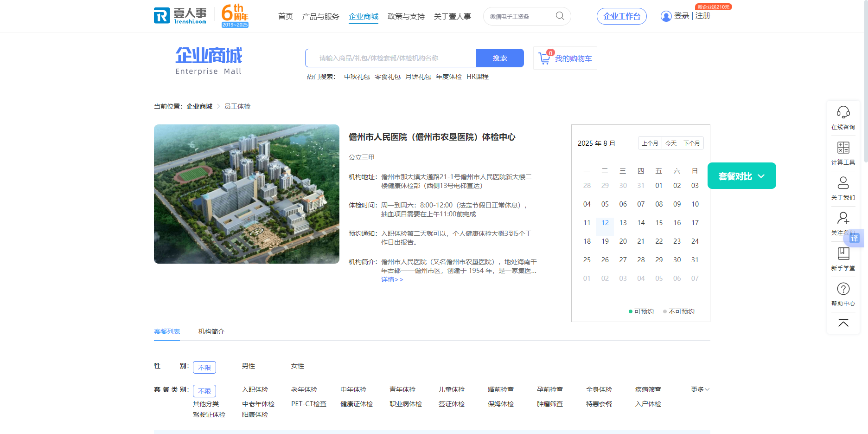
Task: Filter by 阳康体检 category
Action: click(x=255, y=415)
